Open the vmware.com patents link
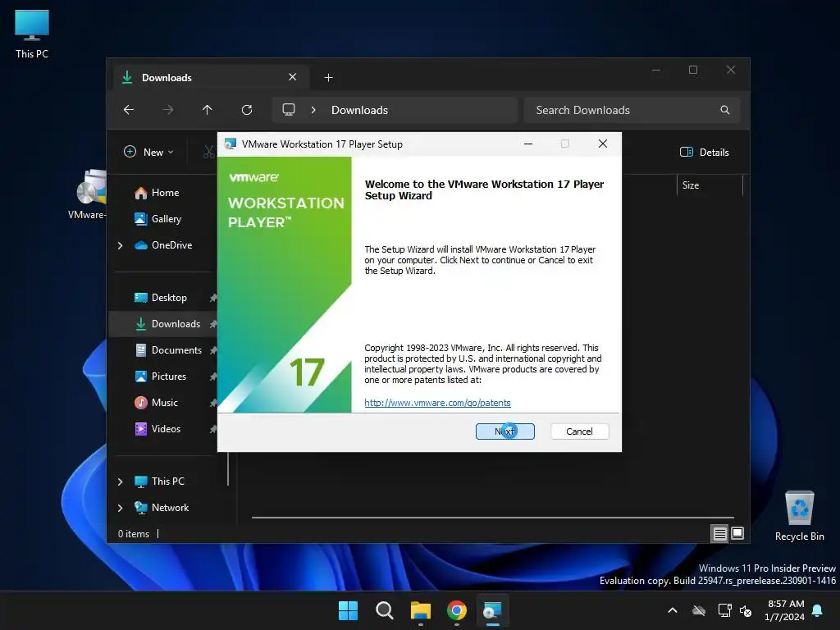840x630 pixels. [437, 403]
